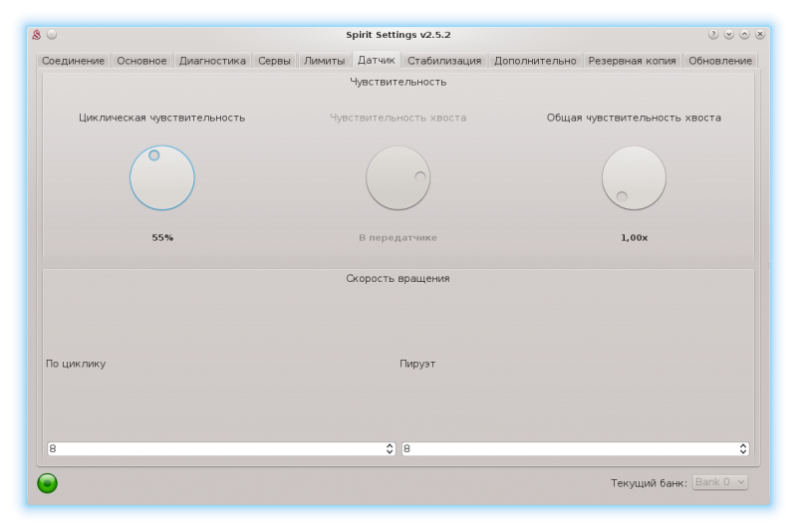Select the Резервная копия tab
The height and width of the screenshot is (532, 797).
point(632,61)
